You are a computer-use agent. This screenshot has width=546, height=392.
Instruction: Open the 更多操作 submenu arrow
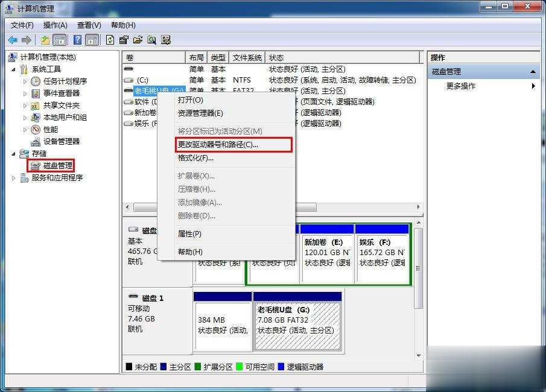coord(533,86)
